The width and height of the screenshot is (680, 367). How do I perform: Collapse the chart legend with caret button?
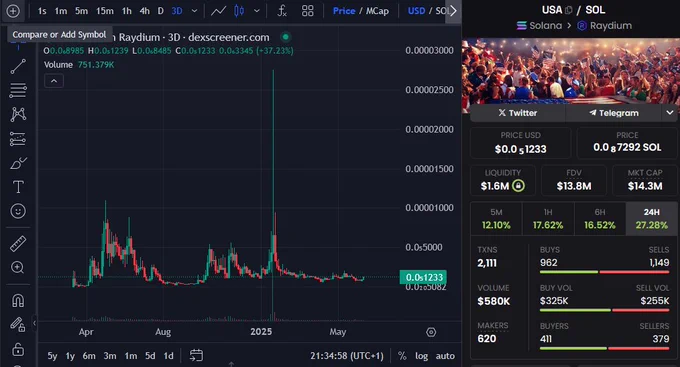tap(54, 81)
